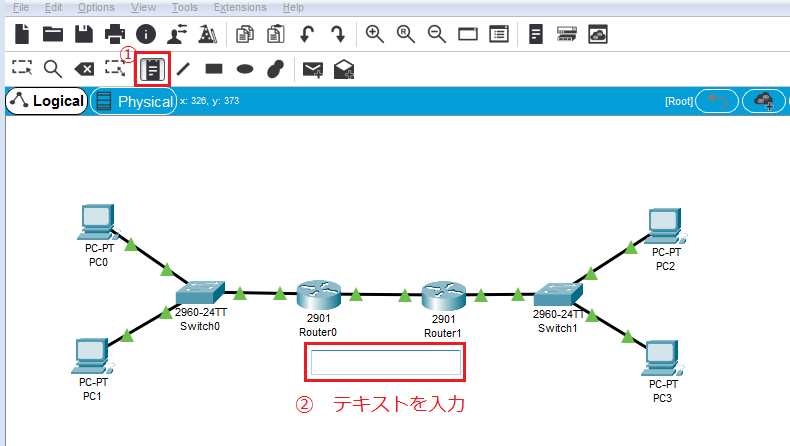Screen dimensions: 790x446
Task: Select the PC0 computer
Action: click(97, 222)
